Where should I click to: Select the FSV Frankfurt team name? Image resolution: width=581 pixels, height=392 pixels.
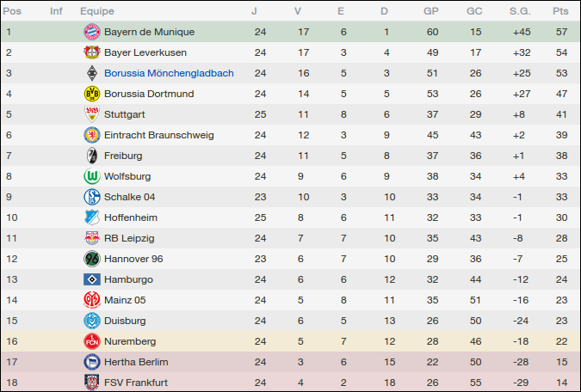[x=136, y=383]
